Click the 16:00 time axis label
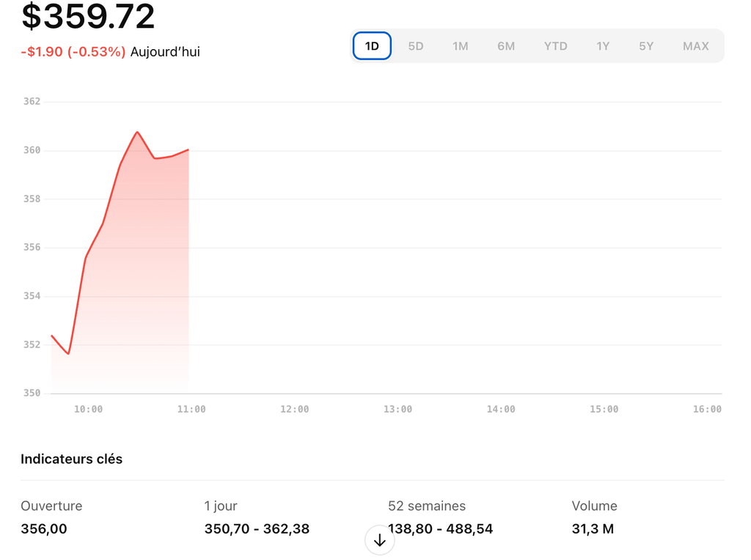 [707, 409]
